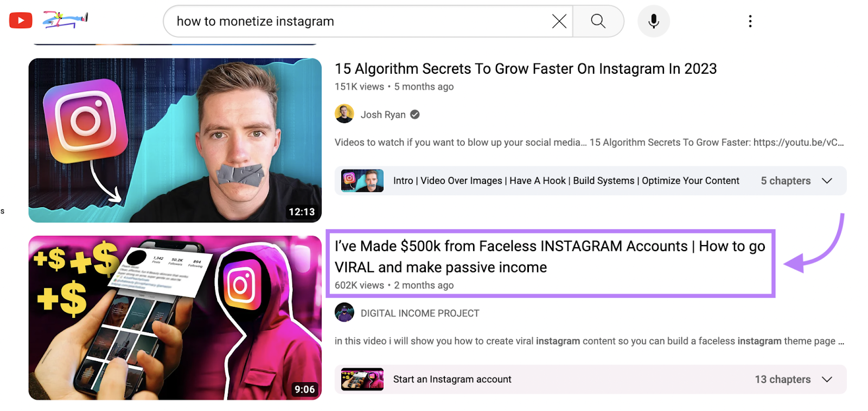
Task: Clear the search query using the X icon
Action: pos(559,21)
